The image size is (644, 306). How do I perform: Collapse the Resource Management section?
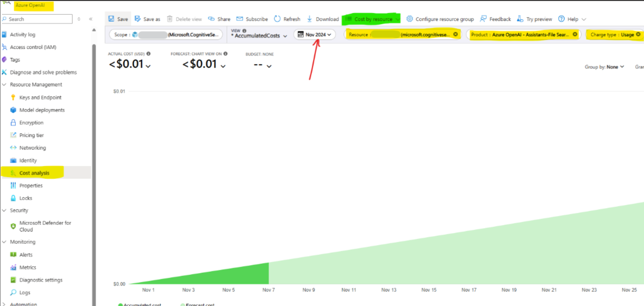5,84
